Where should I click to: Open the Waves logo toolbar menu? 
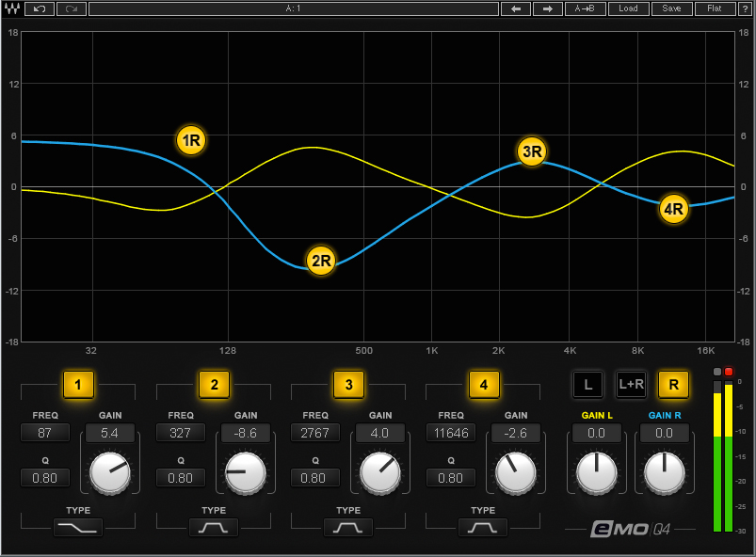click(x=13, y=8)
